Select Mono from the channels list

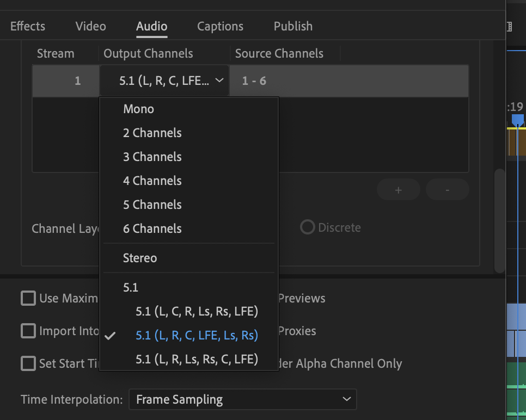pos(138,109)
